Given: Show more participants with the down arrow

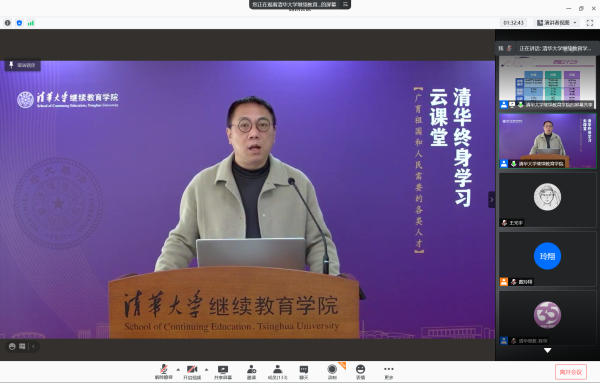Looking at the screenshot, I should click(548, 350).
